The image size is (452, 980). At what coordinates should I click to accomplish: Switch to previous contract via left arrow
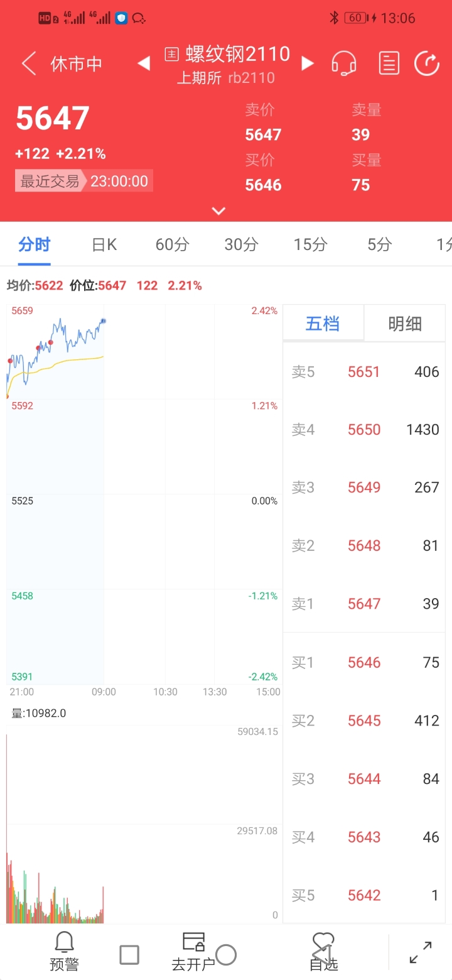click(143, 63)
